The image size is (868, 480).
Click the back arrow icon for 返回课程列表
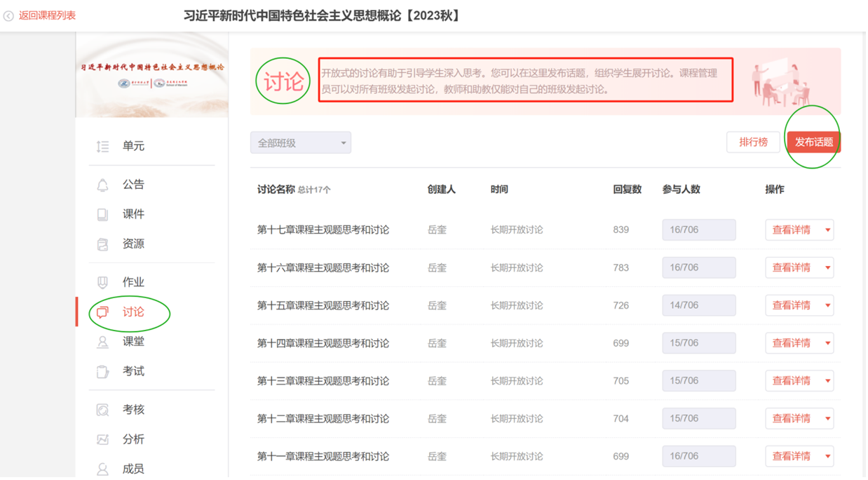click(8, 15)
